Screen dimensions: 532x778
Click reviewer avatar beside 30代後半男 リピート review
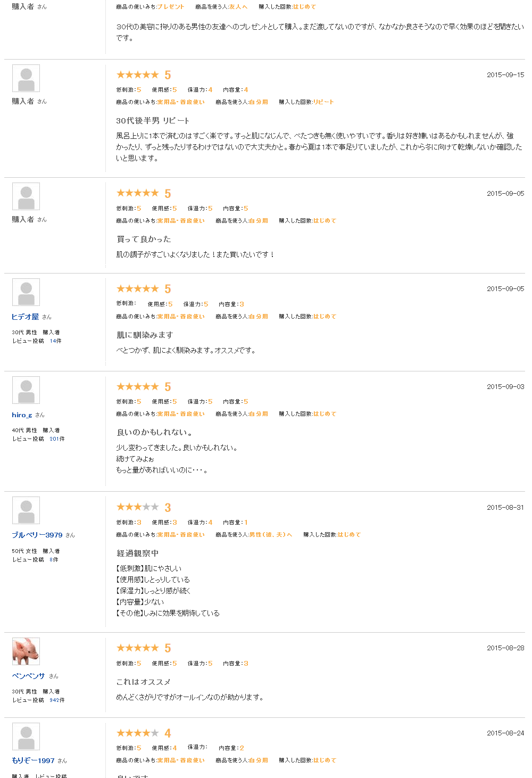(26, 78)
